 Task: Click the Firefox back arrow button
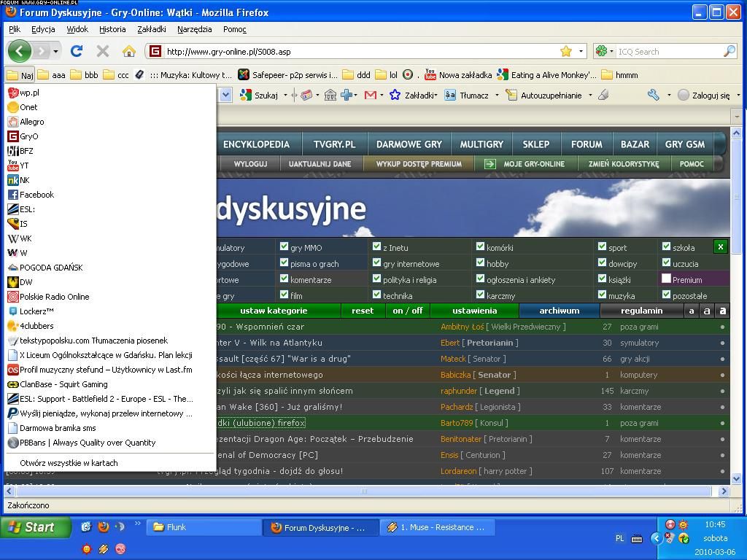tap(20, 51)
